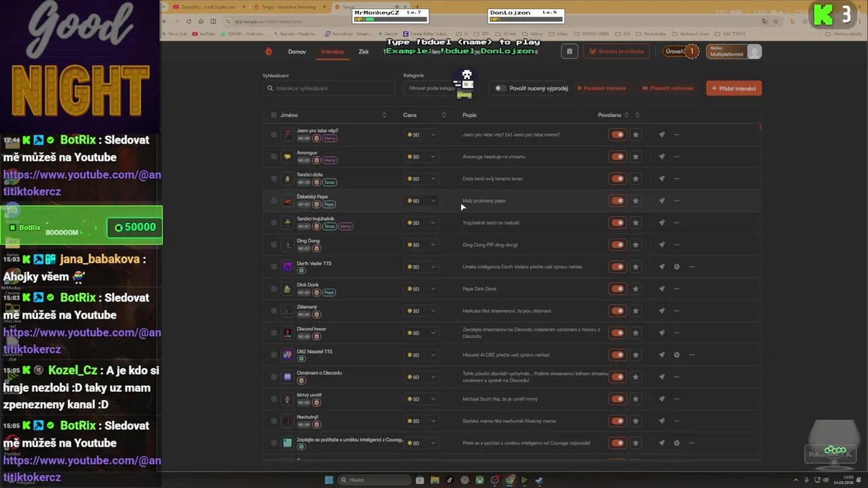Rocket icon for Mrtvý uvnitř row
The width and height of the screenshot is (868, 488).
pyautogui.click(x=662, y=399)
